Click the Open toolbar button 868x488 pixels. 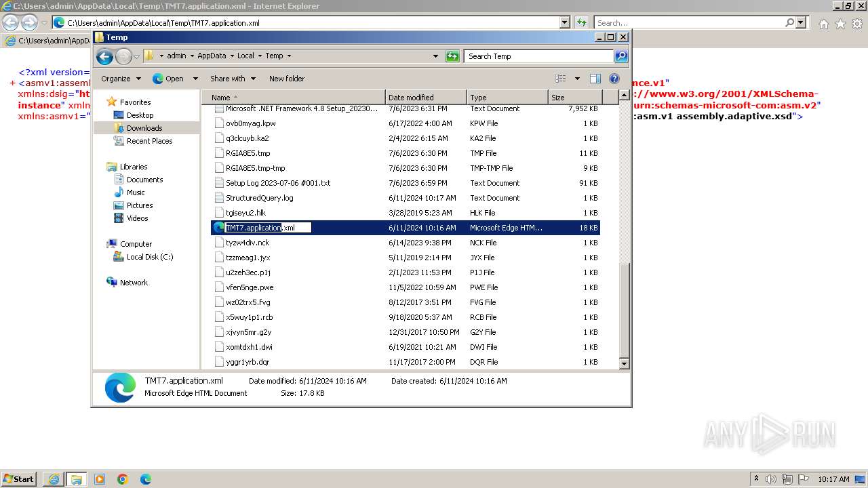click(x=169, y=79)
